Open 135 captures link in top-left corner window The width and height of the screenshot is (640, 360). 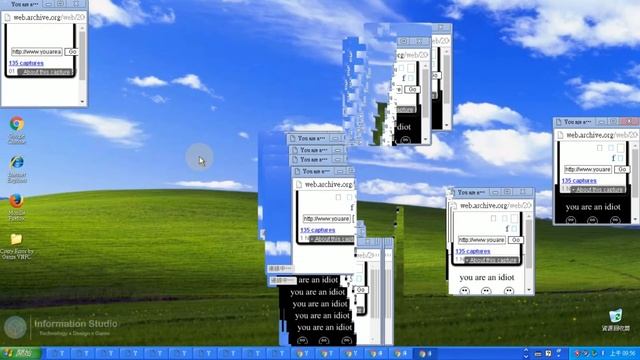(x=26, y=63)
